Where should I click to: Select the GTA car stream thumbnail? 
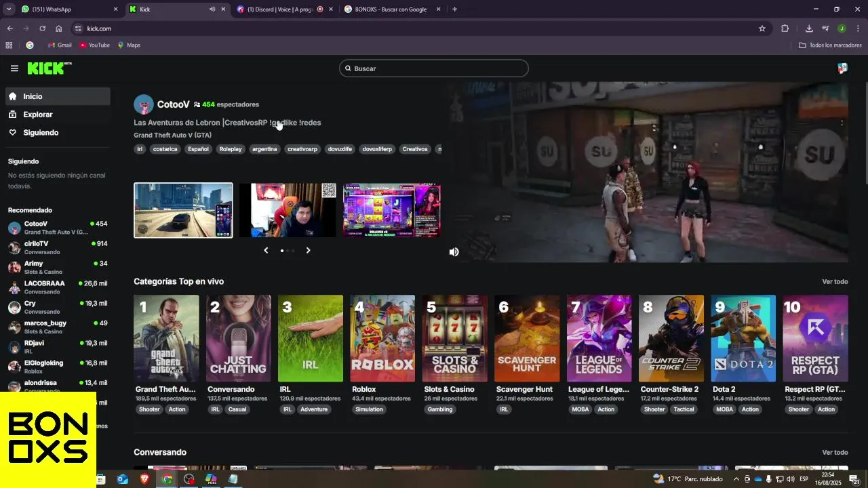(183, 210)
